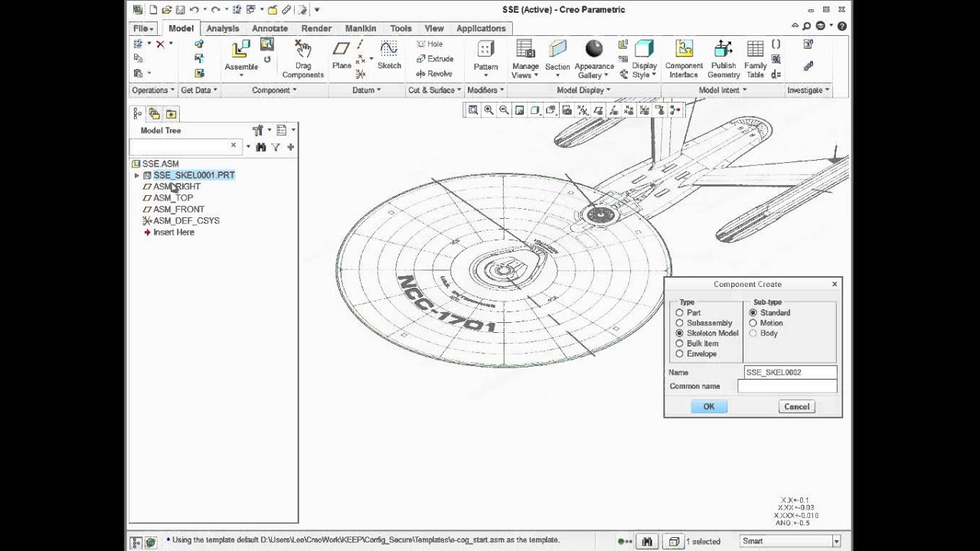Switch to the Analysis tab

click(x=223, y=28)
